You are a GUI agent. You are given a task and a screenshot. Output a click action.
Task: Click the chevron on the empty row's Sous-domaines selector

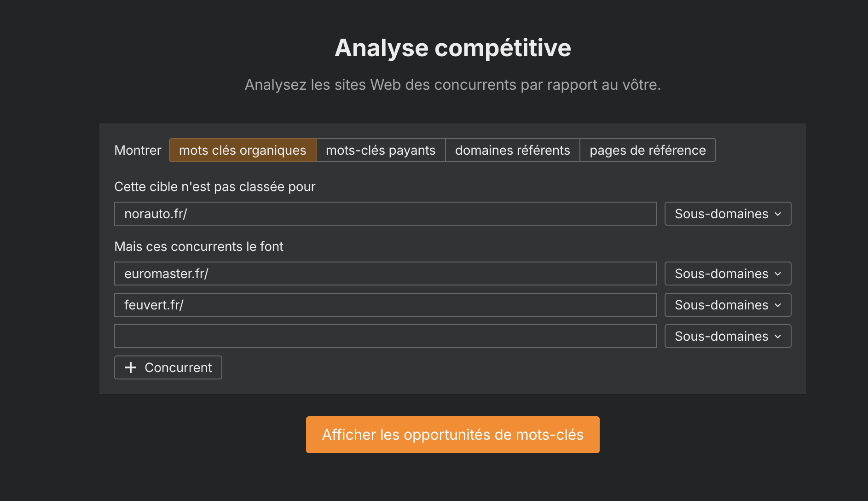click(778, 336)
